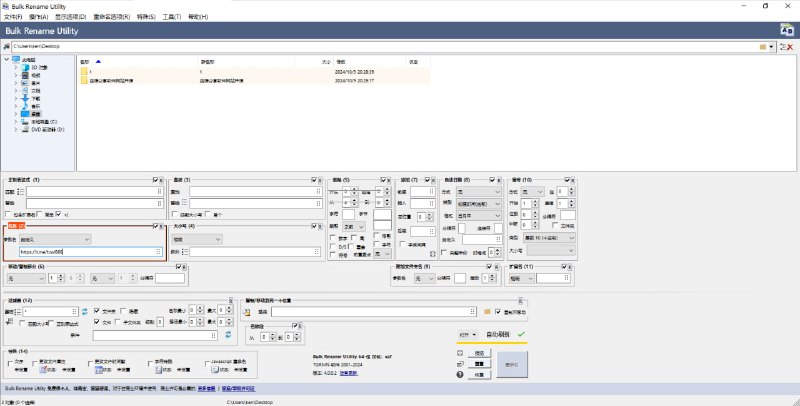Image resolution: width=800 pixels, height=406 pixels.
Task: Click the AB logo icon at top right
Action: (787, 30)
